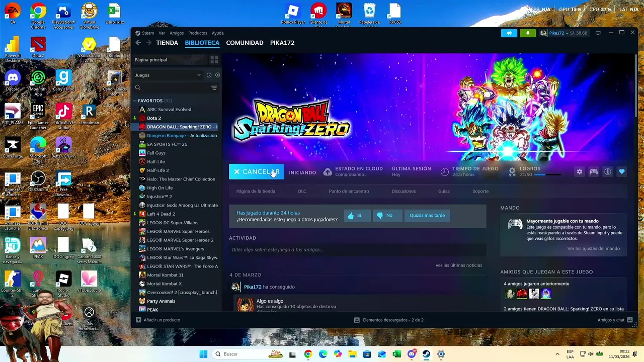Click the library search field
The image size is (644, 362).
pos(171,87)
